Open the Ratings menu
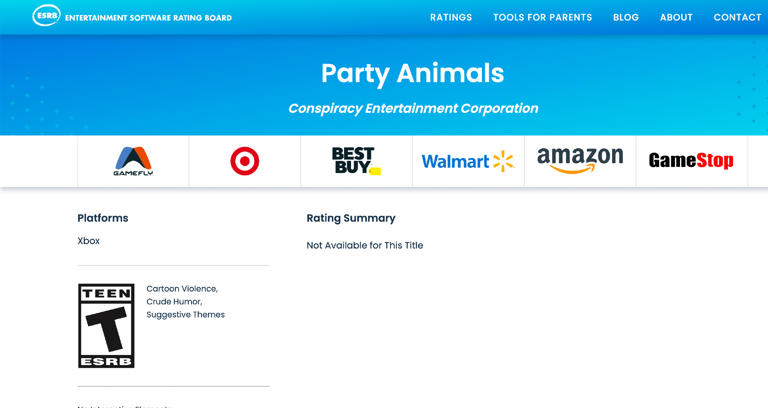Viewport: 768px width, 408px height. pyautogui.click(x=451, y=17)
